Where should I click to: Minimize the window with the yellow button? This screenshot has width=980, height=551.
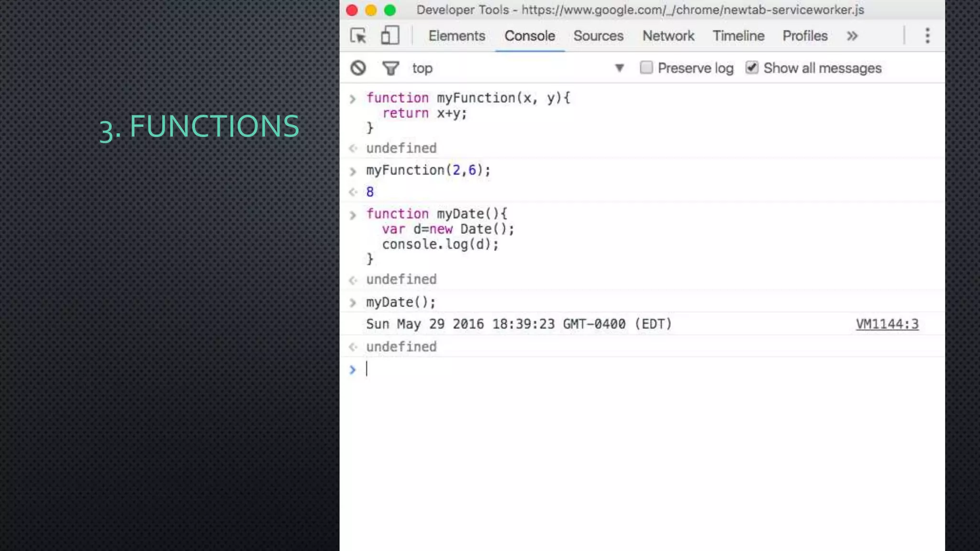click(x=371, y=10)
